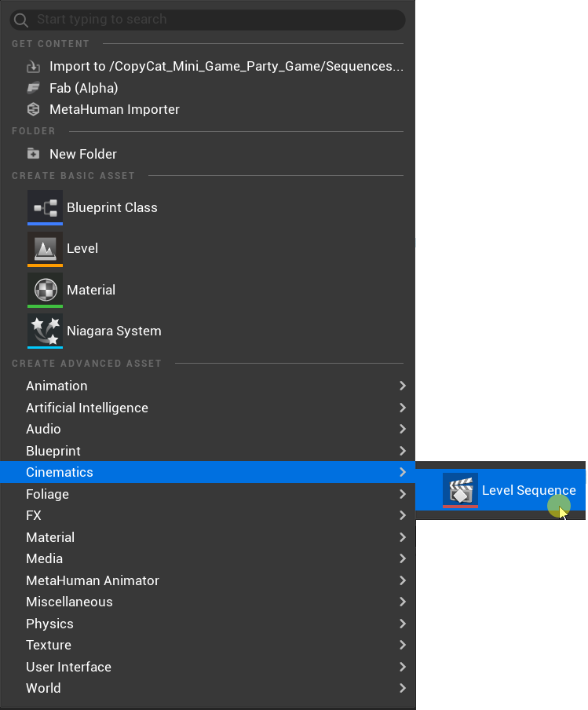
Task: Click the Blueprint Class thumbnail icon
Action: click(x=45, y=207)
